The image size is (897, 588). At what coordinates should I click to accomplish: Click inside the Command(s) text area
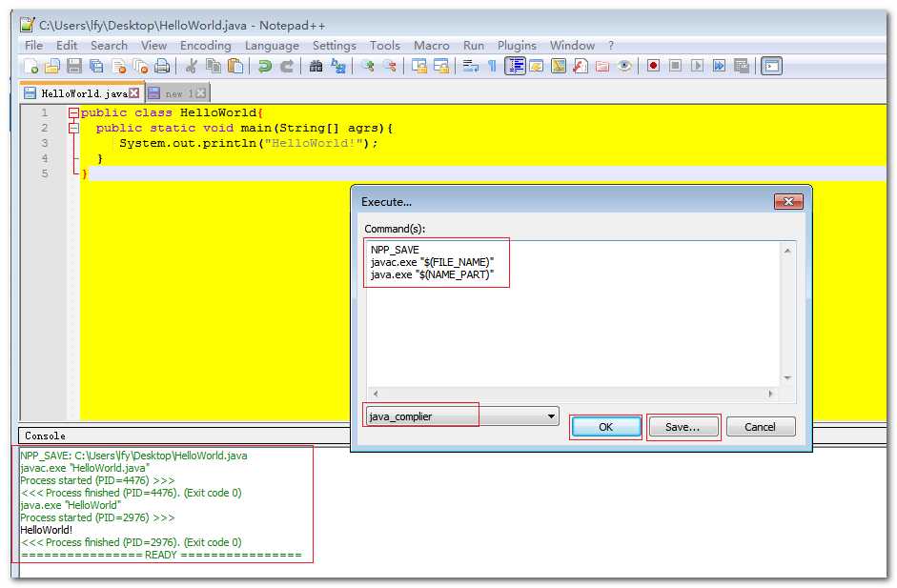click(x=573, y=314)
